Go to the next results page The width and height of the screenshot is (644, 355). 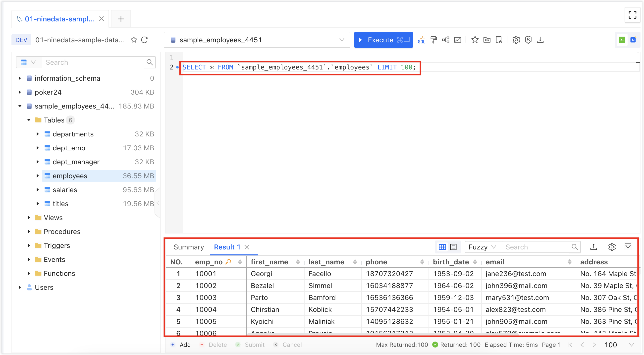coord(594,345)
